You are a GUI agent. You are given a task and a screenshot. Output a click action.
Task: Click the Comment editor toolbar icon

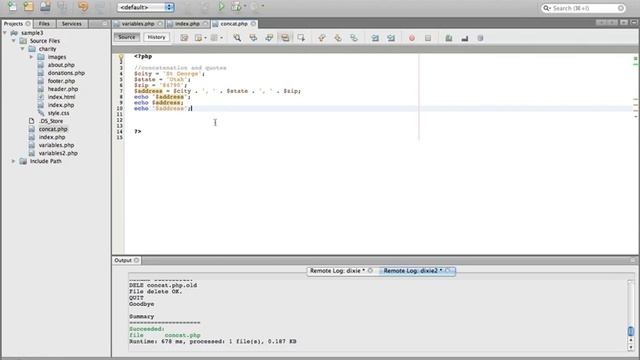pyautogui.click(x=449, y=38)
